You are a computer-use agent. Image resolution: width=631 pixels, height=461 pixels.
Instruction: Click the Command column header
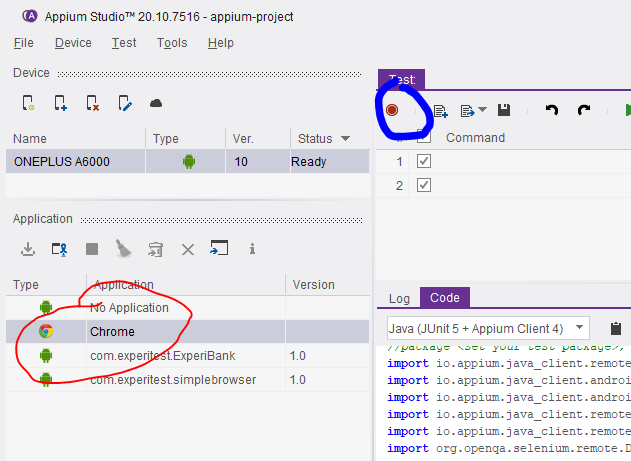click(x=475, y=138)
